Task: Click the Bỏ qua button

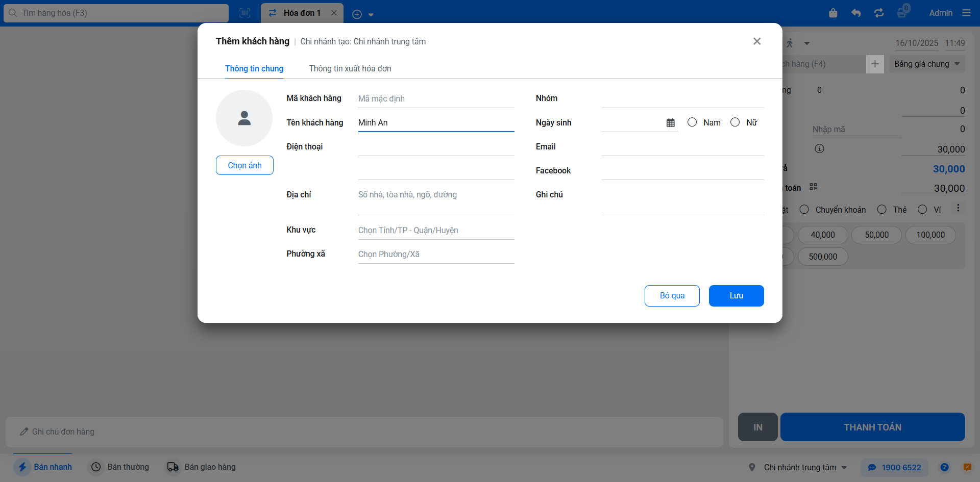Action: click(x=672, y=296)
